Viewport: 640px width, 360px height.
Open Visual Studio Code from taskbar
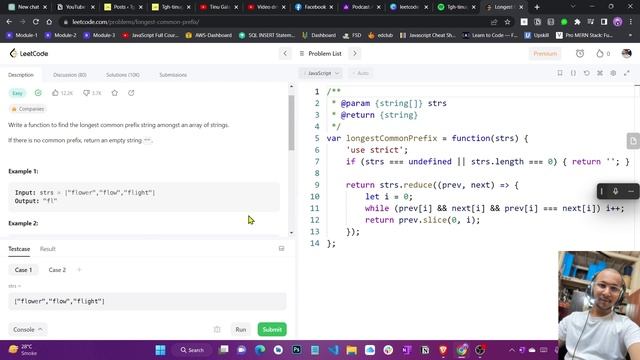[333, 350]
